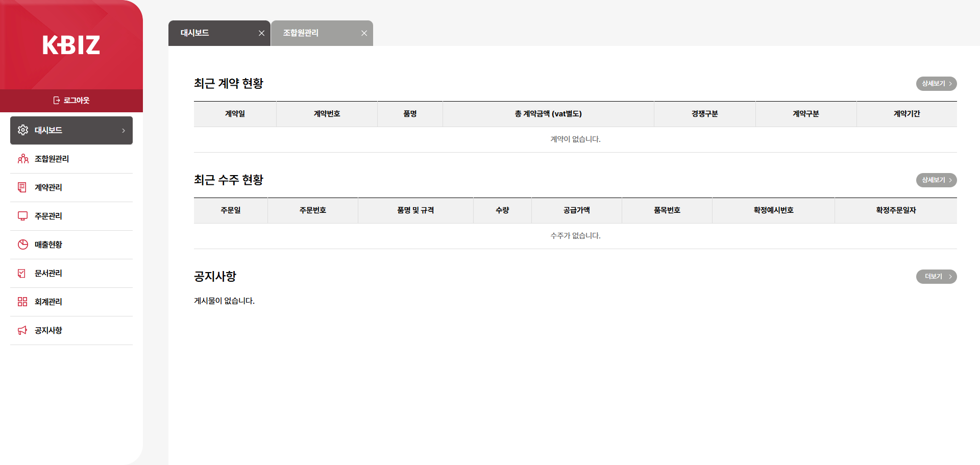
Task: Click the 조합원관리 people icon
Action: point(23,159)
